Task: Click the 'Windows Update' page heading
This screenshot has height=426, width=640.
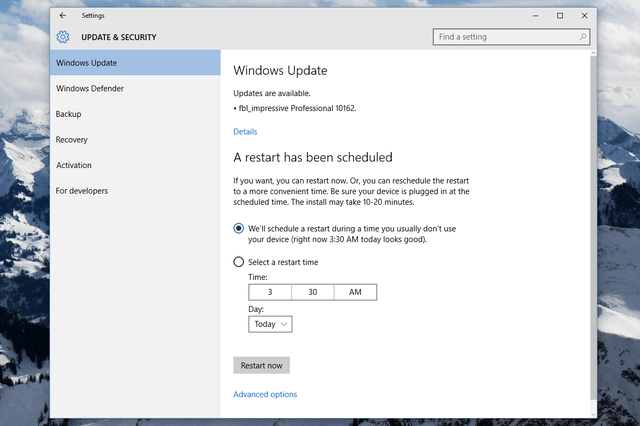Action: pyautogui.click(x=280, y=71)
